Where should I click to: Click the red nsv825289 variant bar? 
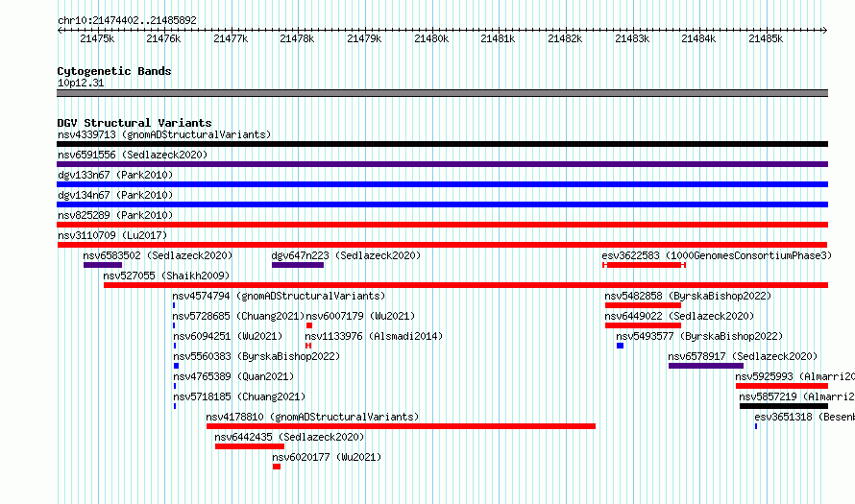point(442,225)
